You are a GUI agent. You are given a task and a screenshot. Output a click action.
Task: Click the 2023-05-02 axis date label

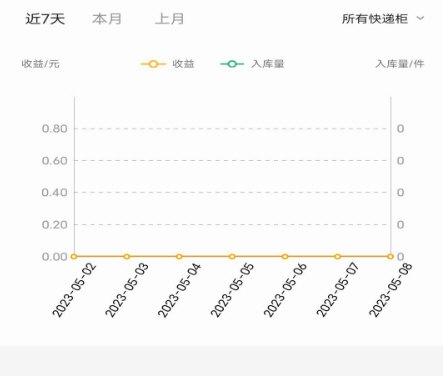pos(74,290)
